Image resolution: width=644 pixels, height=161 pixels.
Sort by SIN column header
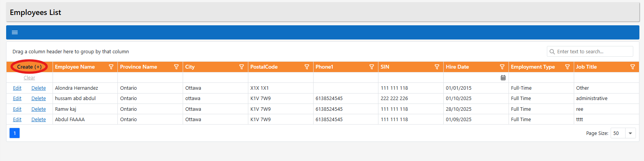coord(385,67)
